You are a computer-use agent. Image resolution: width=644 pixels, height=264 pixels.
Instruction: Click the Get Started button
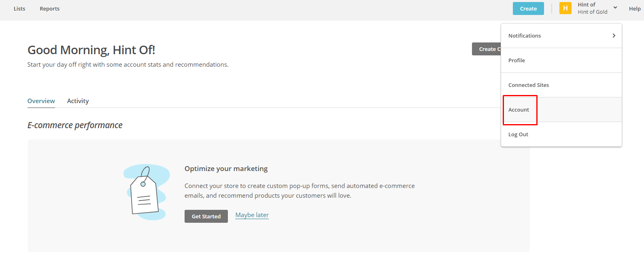click(206, 216)
